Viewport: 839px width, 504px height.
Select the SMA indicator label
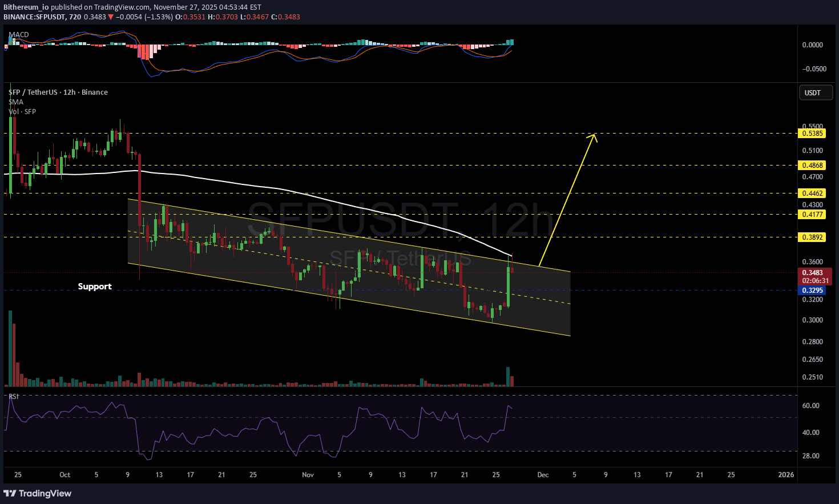pyautogui.click(x=16, y=102)
